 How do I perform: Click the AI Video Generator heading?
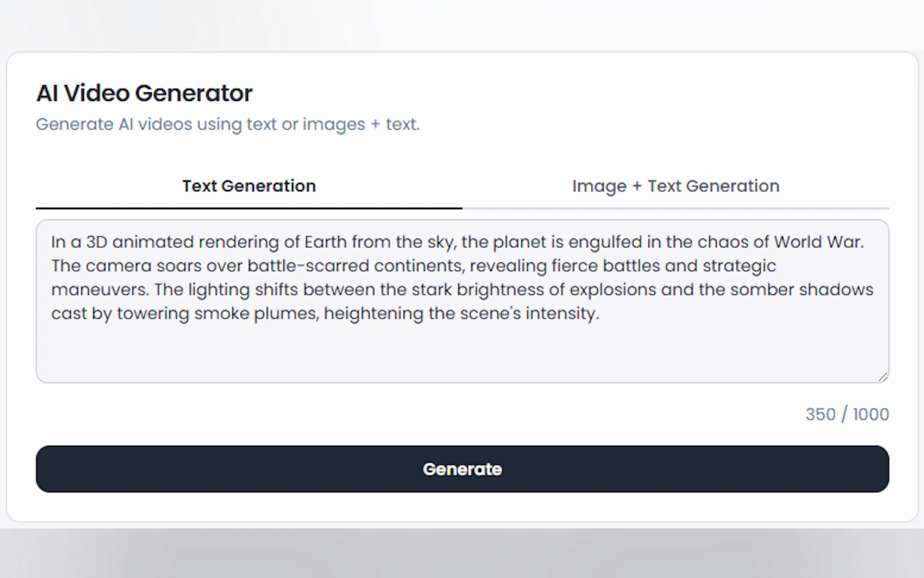coord(144,93)
